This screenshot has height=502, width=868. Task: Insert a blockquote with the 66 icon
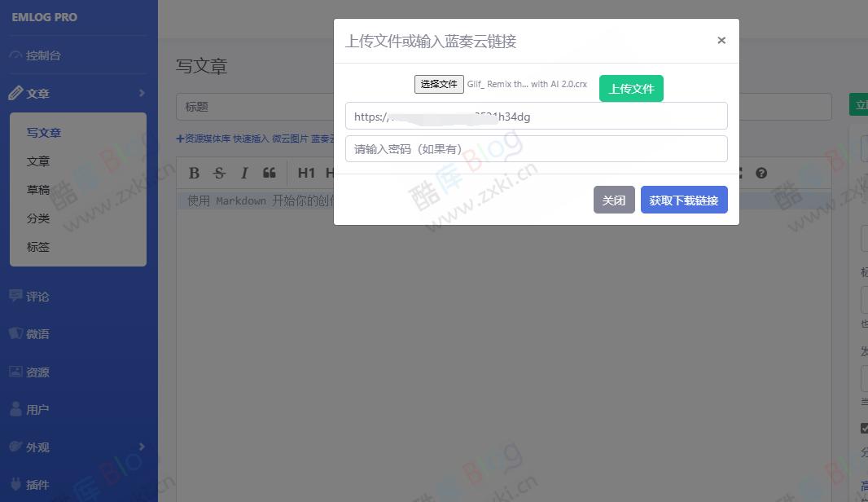click(270, 173)
